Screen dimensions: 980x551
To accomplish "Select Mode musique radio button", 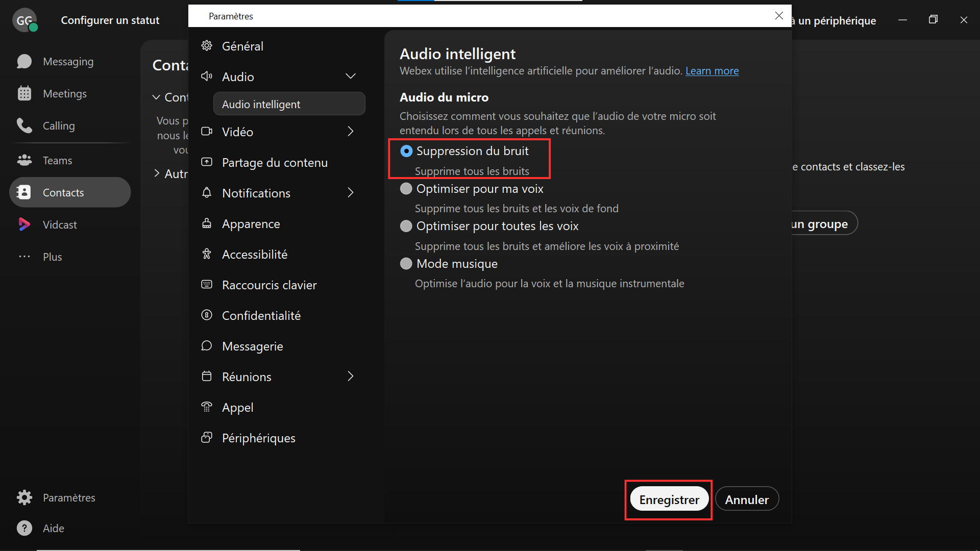I will tap(406, 264).
